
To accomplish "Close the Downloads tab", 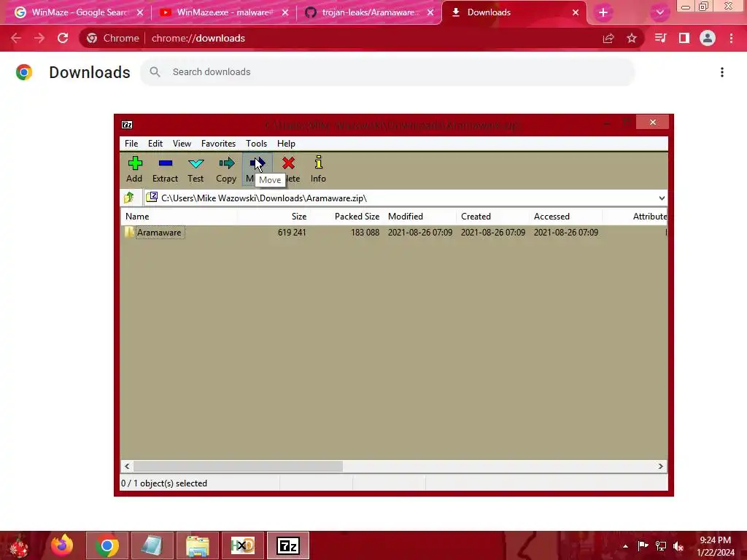I will (x=576, y=12).
